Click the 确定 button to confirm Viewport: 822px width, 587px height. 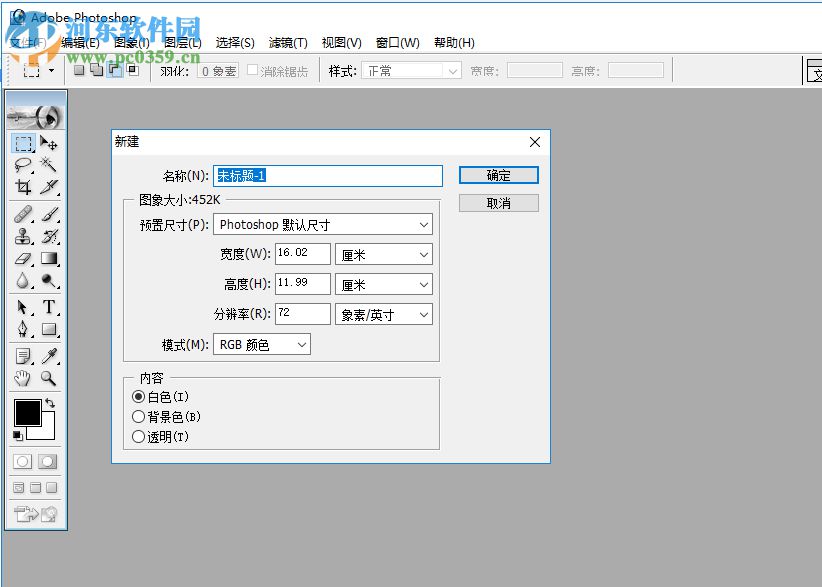[x=498, y=175]
